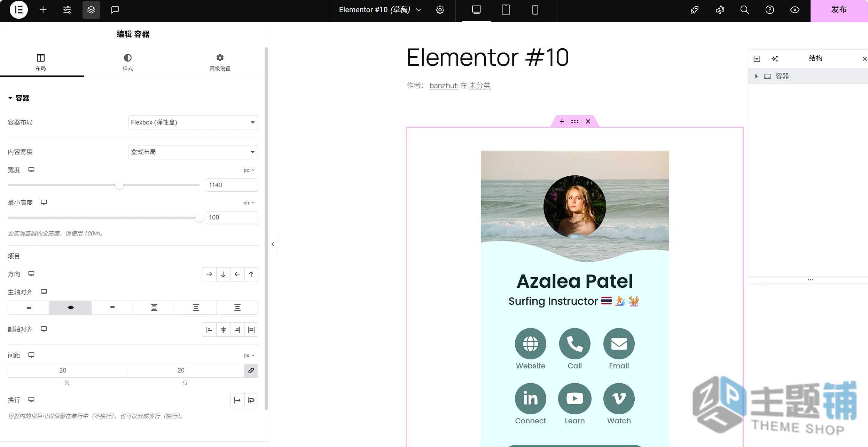Open the 未分类 category link
This screenshot has width=868, height=447.
click(x=479, y=86)
